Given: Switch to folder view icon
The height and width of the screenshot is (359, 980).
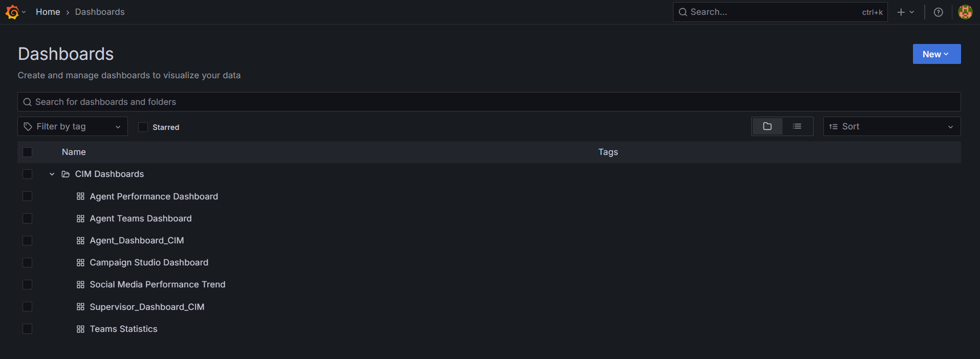Looking at the screenshot, I should 767,126.
